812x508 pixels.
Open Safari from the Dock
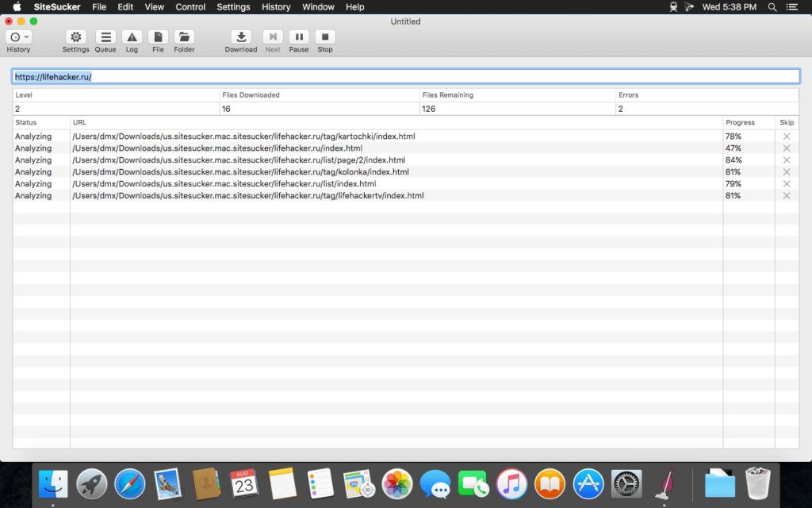[129, 483]
